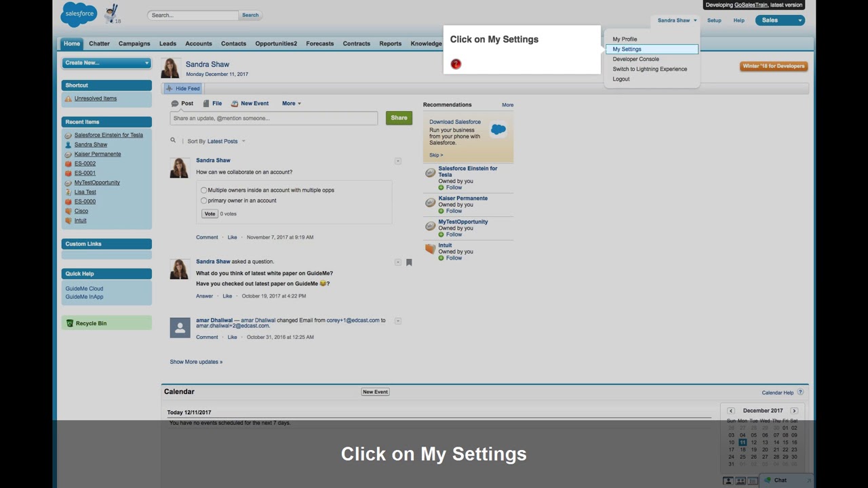The image size is (868, 488).
Task: Click the red help circle in tooltip
Action: [456, 64]
